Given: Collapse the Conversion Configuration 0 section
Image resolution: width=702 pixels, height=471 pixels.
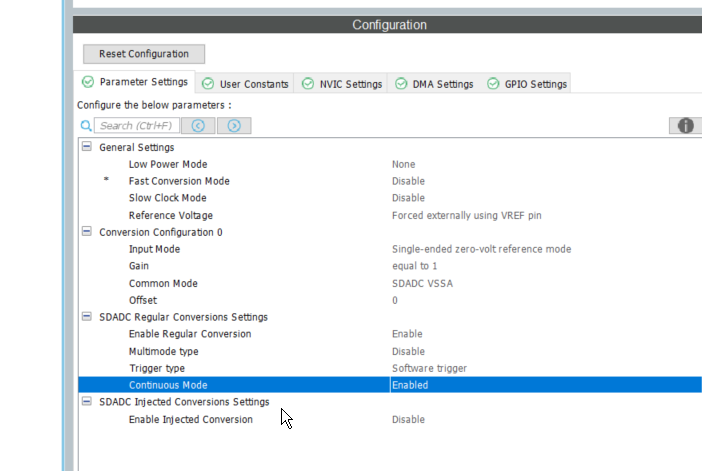Looking at the screenshot, I should 87,232.
